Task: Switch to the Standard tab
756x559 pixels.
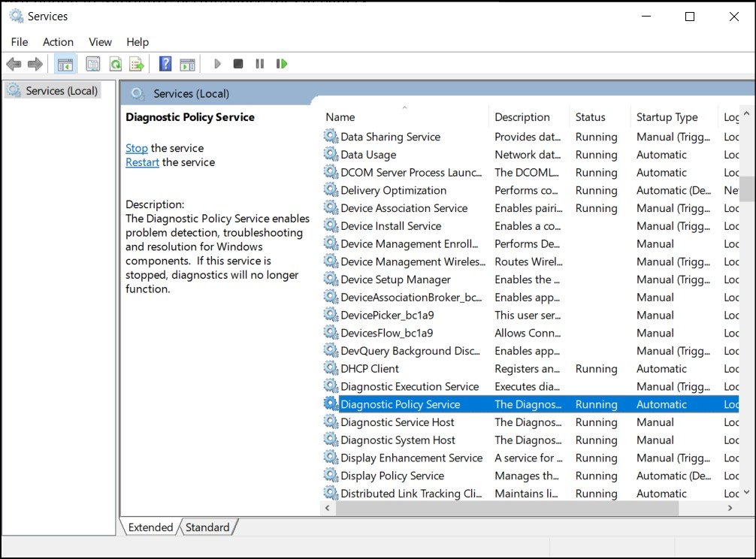Action: [207, 527]
